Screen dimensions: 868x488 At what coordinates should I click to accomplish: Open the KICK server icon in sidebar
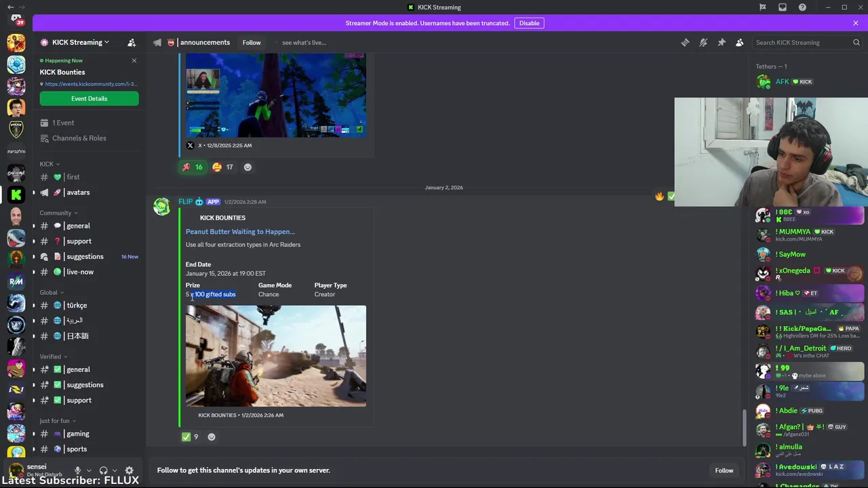pyautogui.click(x=16, y=195)
